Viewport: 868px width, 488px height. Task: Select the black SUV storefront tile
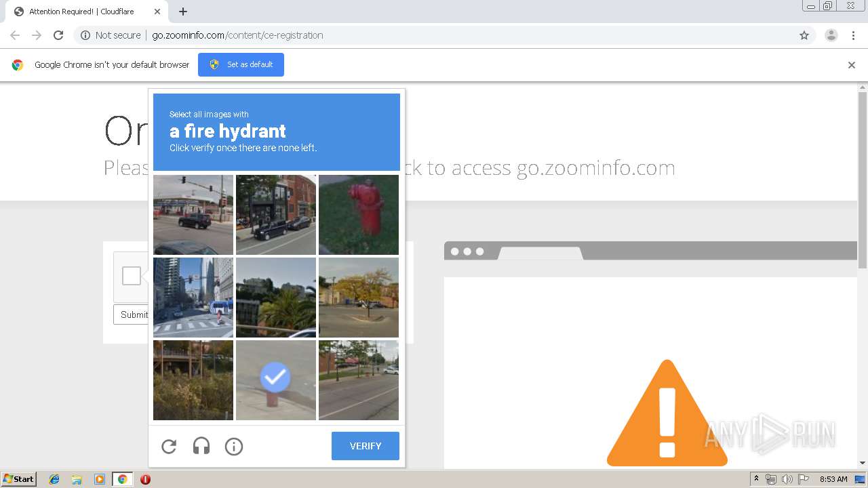(x=276, y=215)
